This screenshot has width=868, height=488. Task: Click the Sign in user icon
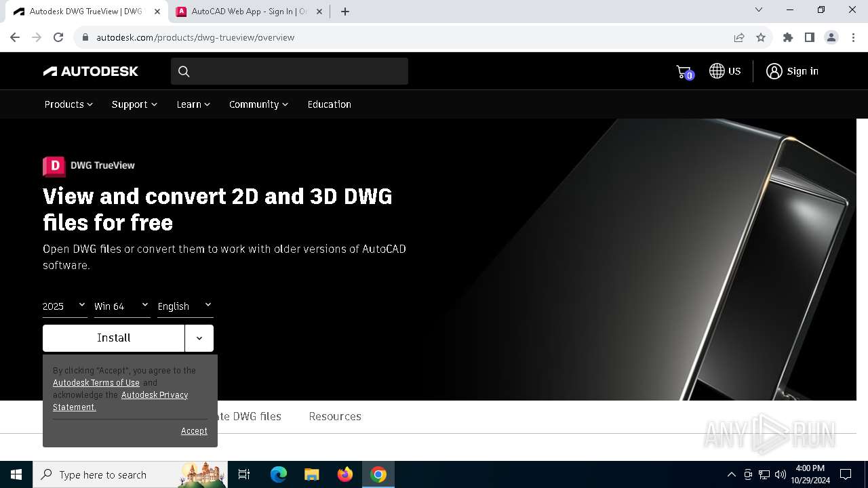click(x=774, y=71)
